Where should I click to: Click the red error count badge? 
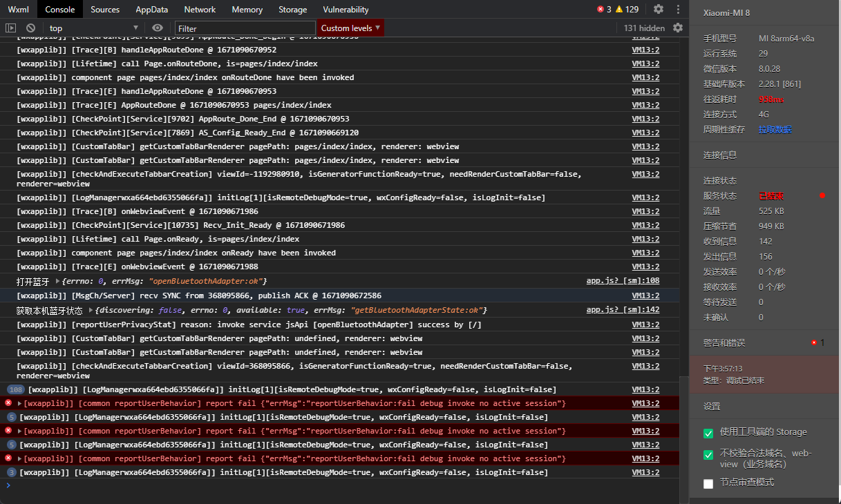point(604,10)
